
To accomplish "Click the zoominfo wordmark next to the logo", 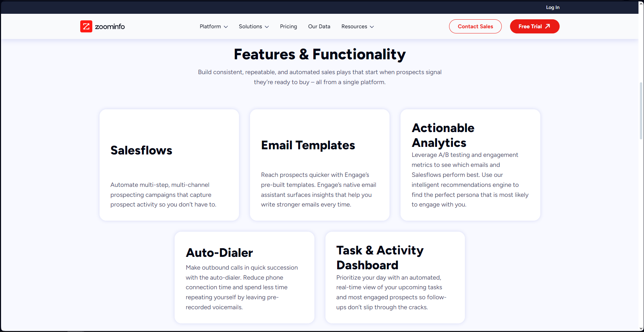I will coord(110,26).
